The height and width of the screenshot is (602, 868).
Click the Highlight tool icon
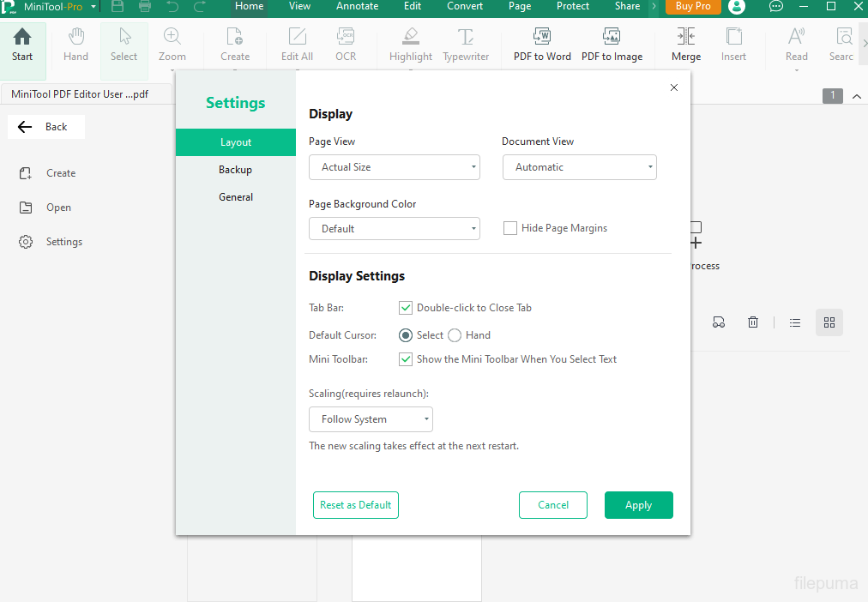[x=411, y=37]
